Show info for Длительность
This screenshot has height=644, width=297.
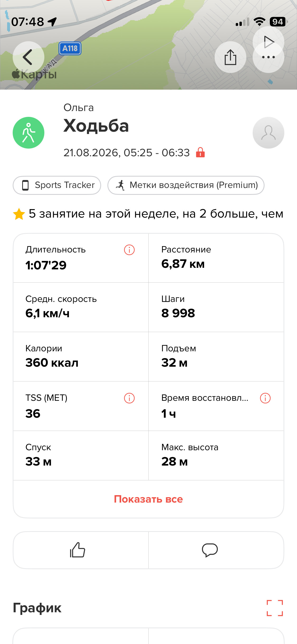pyautogui.click(x=129, y=250)
